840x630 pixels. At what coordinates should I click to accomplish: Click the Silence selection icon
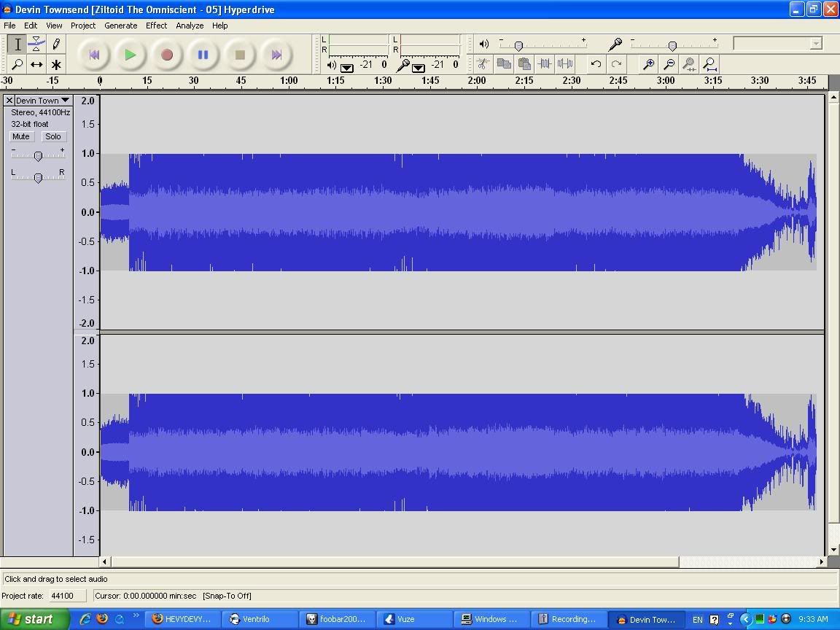[x=565, y=64]
